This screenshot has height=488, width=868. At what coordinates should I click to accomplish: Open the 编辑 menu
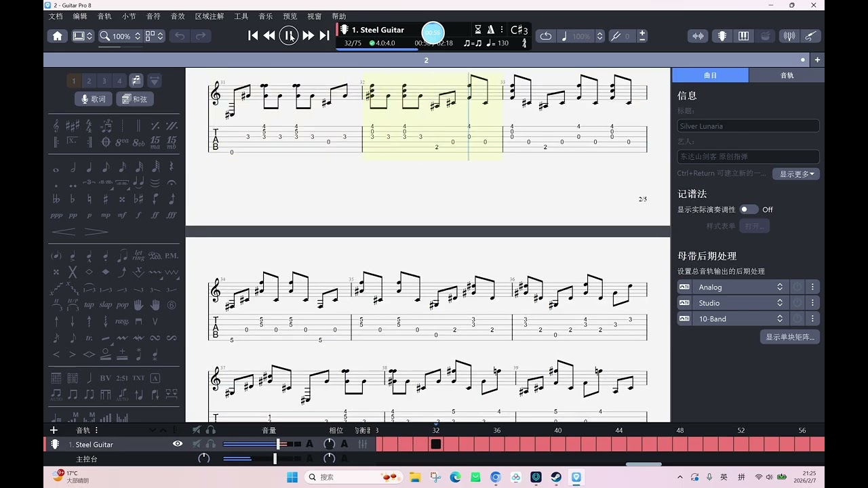(80, 16)
